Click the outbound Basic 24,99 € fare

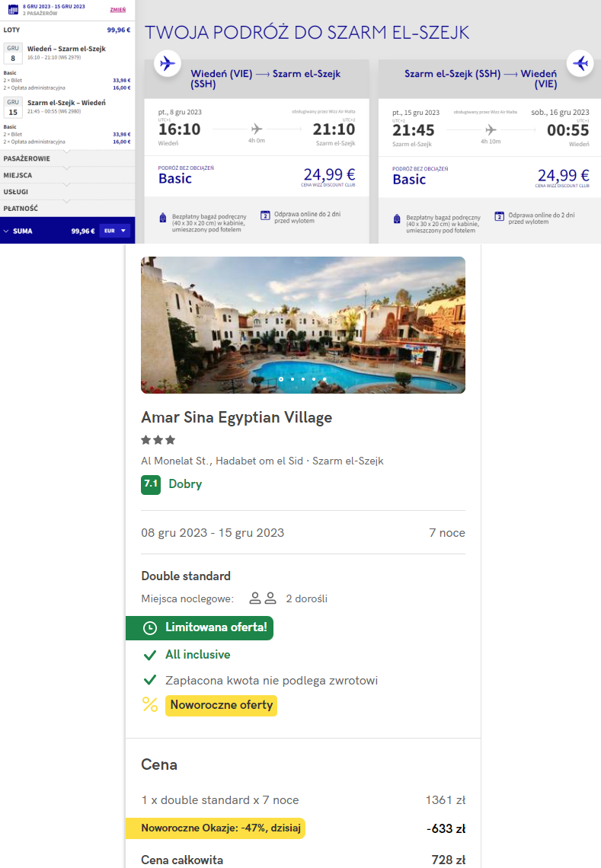pos(257,177)
